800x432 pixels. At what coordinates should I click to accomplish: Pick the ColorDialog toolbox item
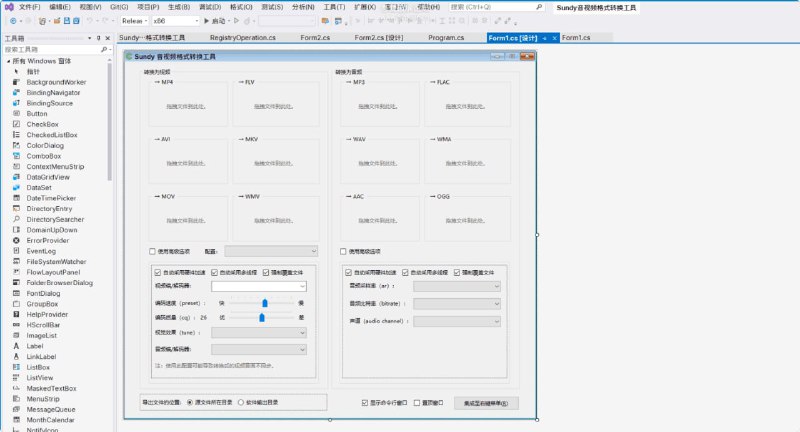44,145
